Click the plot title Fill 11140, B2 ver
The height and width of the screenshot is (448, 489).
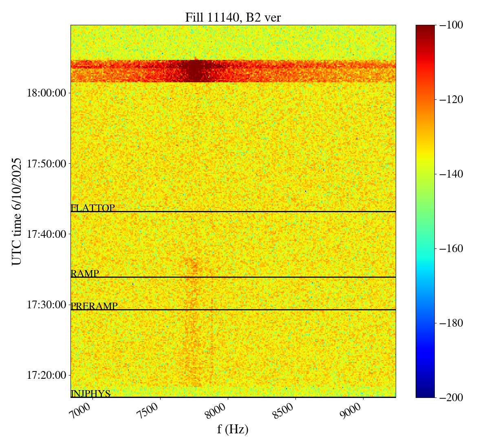click(233, 18)
